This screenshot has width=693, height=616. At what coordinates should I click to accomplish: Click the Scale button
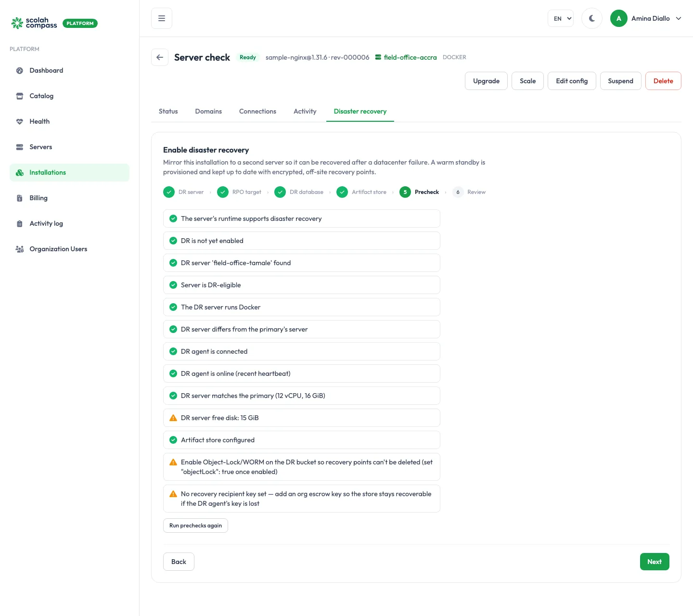click(x=527, y=81)
